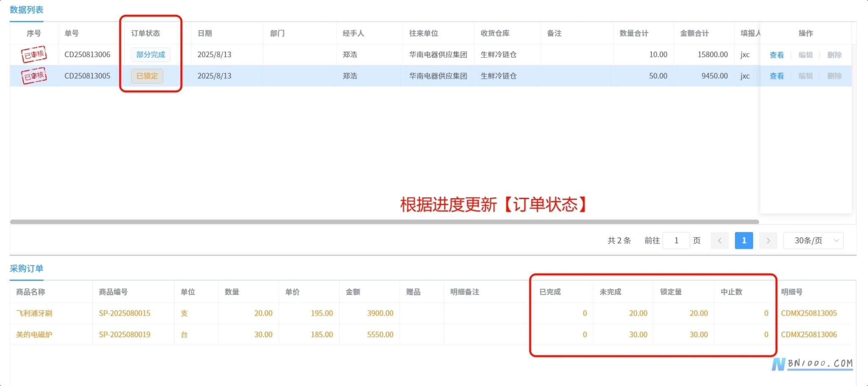868x386 pixels.
Task: Click 编辑 for order CD250813006
Action: coord(805,55)
